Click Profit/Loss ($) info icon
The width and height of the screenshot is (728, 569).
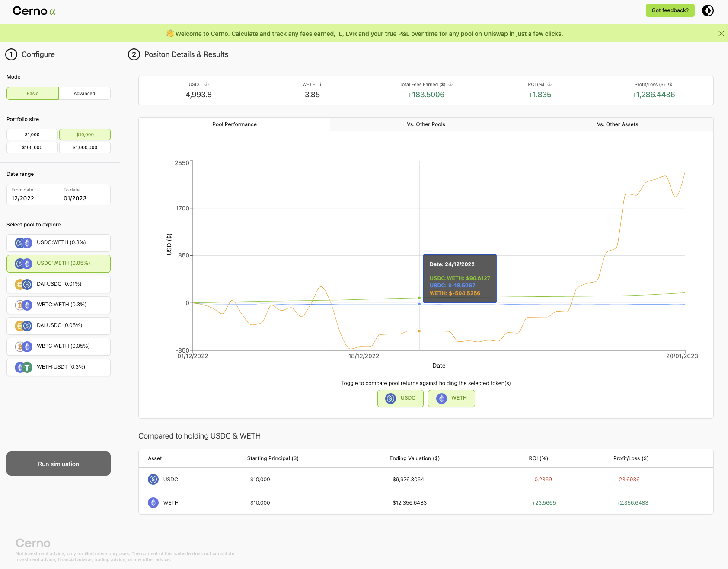(670, 84)
